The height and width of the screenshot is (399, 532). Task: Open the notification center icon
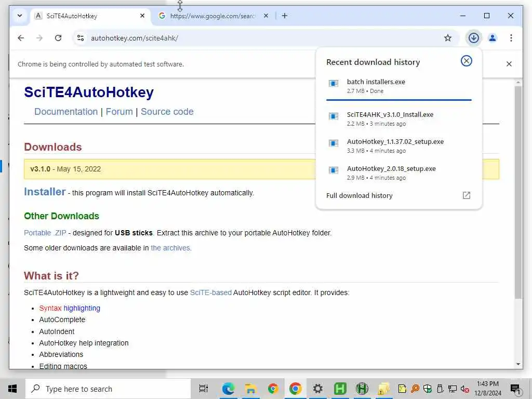[515, 389]
